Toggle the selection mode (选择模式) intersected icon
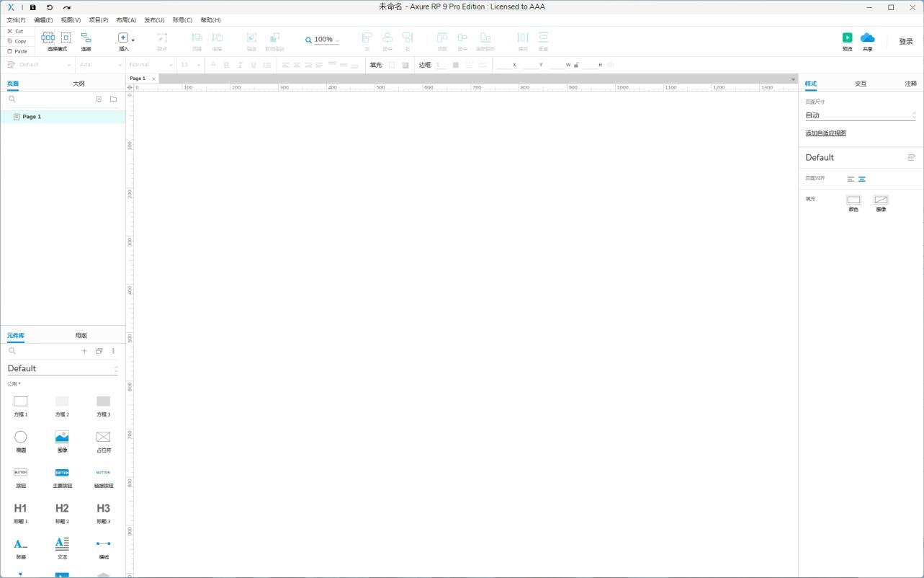 point(48,37)
